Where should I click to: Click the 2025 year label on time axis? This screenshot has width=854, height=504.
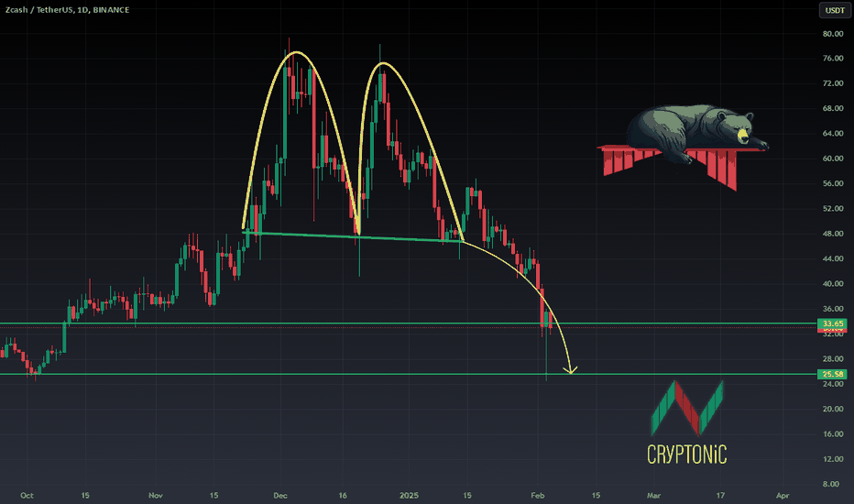409,496
